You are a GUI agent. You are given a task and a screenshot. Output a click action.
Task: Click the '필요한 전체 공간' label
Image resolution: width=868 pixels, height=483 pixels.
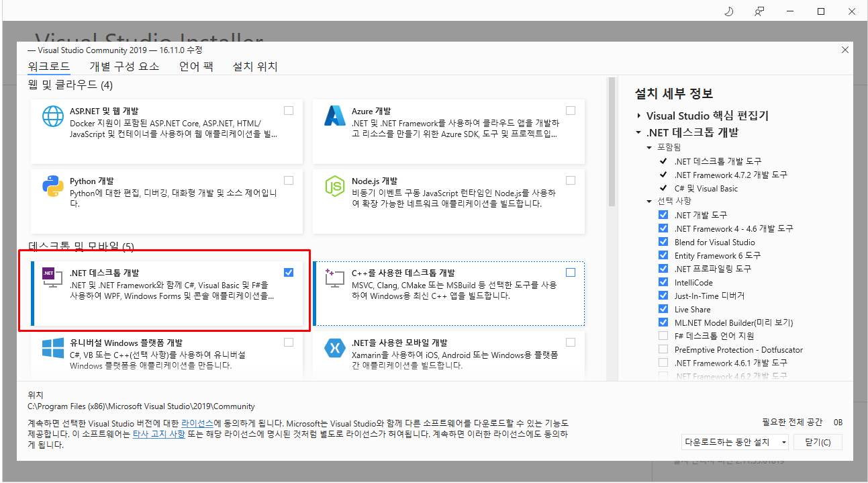tap(792, 422)
